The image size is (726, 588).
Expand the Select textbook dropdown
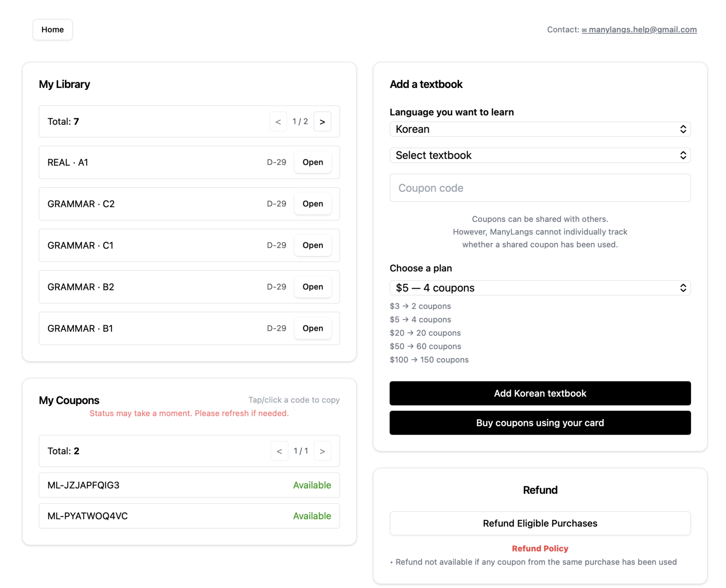click(540, 155)
